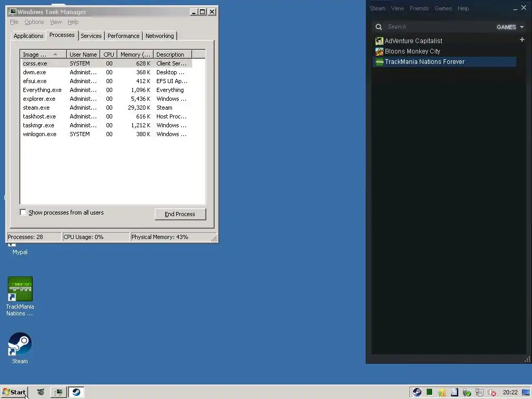Select the dwm.exe process row
The height and width of the screenshot is (399, 532).
pyautogui.click(x=107, y=72)
